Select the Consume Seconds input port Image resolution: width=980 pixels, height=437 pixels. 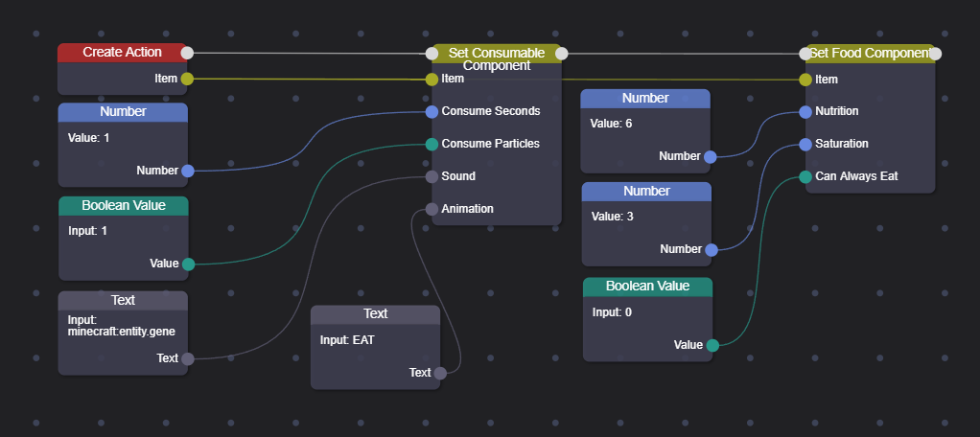[432, 112]
